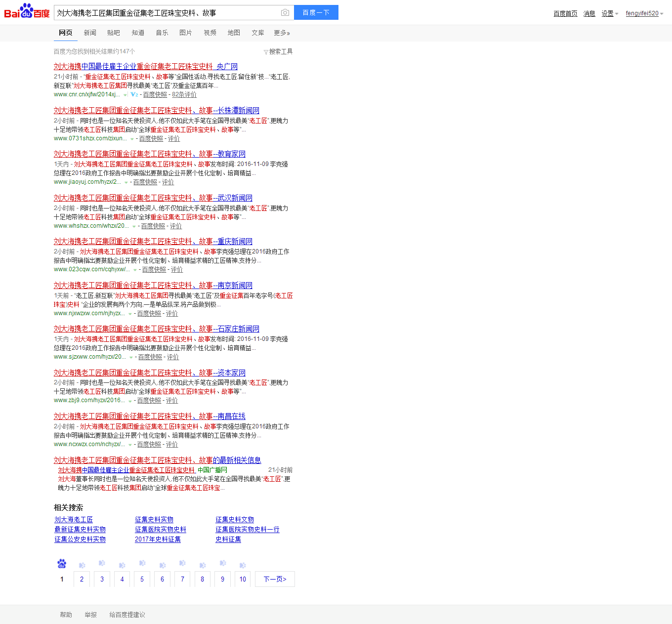
Task: Expand dropdown arrow next to www.cnr.cn URL
Action: pos(126,95)
